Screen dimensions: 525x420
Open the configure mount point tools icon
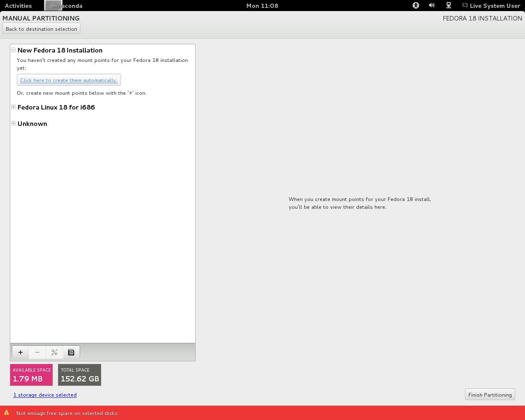(x=54, y=352)
